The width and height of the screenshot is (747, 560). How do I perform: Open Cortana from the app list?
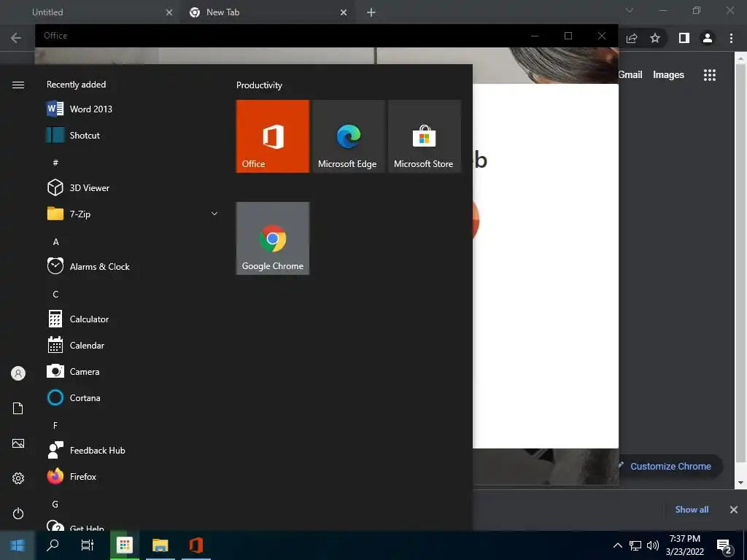(131, 397)
